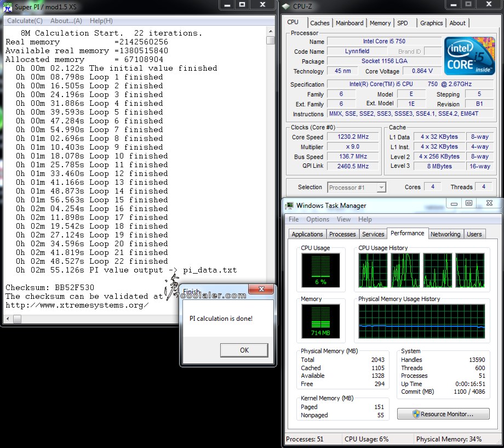Click the Memory 714 MB meter
The height and width of the screenshot is (448, 504).
tap(320, 321)
